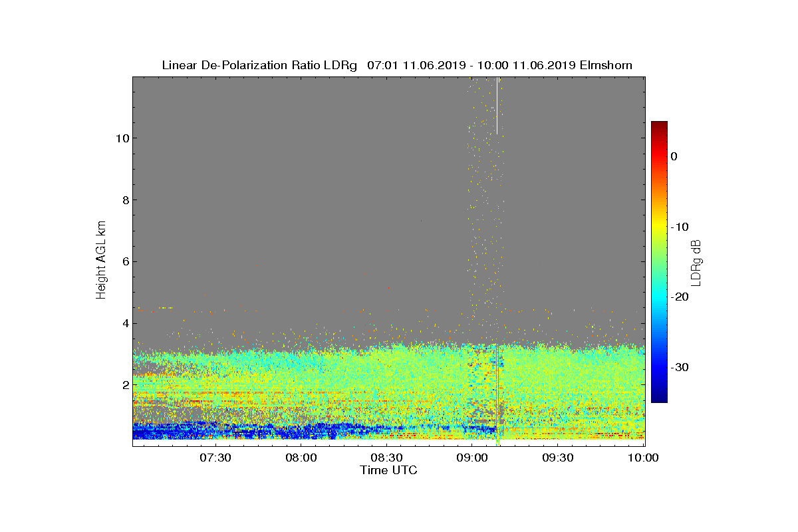Click the Time UTC axis title
The width and height of the screenshot is (798, 532).
pyautogui.click(x=389, y=470)
